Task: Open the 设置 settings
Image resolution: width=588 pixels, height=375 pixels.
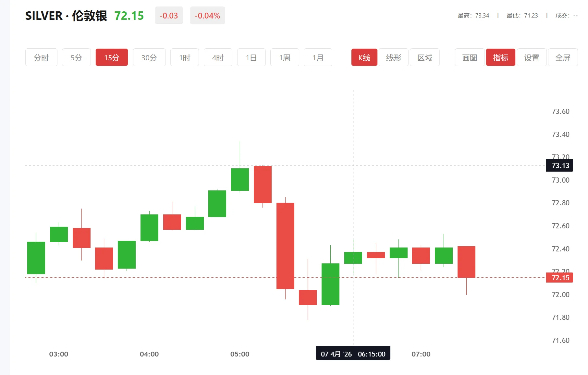Action: pos(532,57)
